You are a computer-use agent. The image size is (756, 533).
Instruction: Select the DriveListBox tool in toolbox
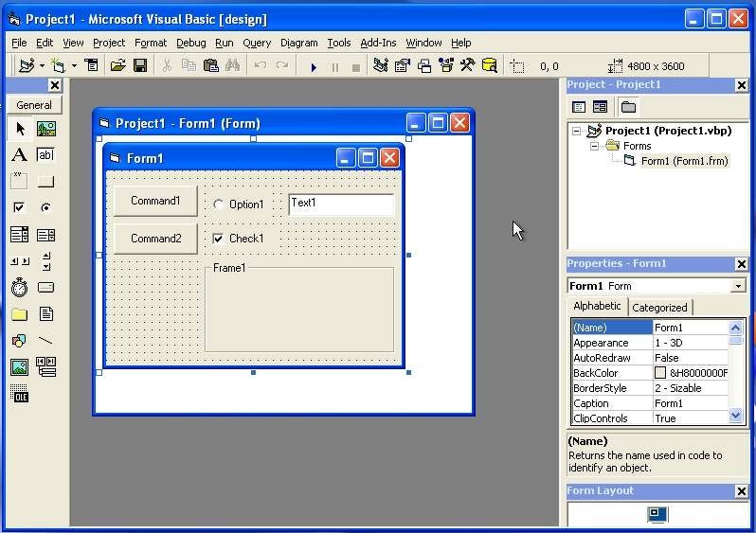[45, 288]
